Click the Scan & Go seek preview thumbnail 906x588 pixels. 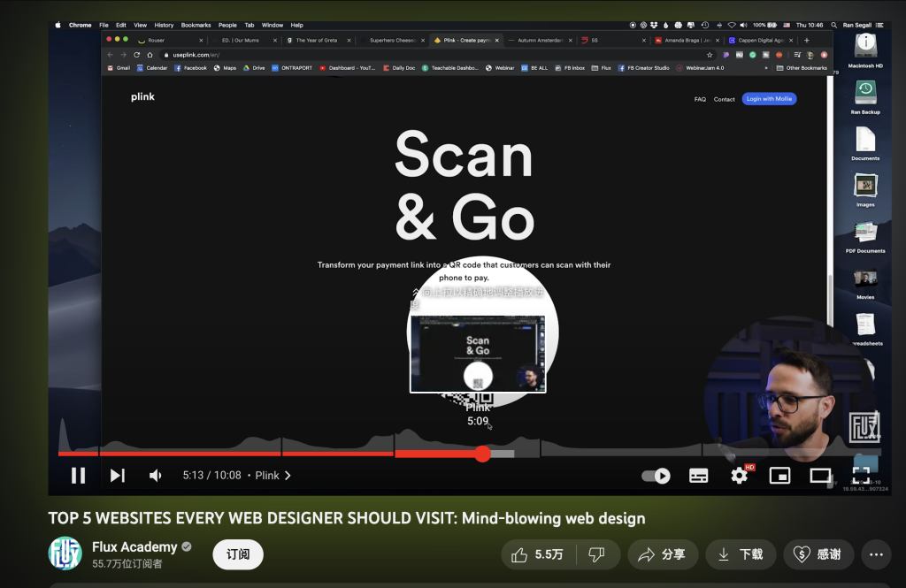coord(478,354)
